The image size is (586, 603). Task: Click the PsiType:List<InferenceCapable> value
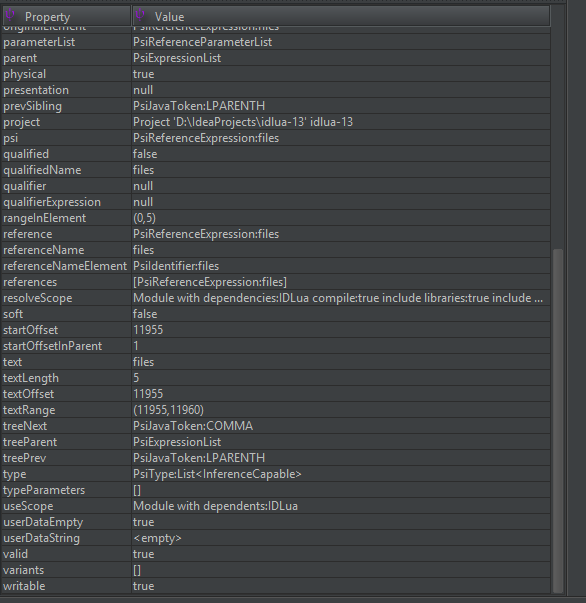(x=217, y=474)
